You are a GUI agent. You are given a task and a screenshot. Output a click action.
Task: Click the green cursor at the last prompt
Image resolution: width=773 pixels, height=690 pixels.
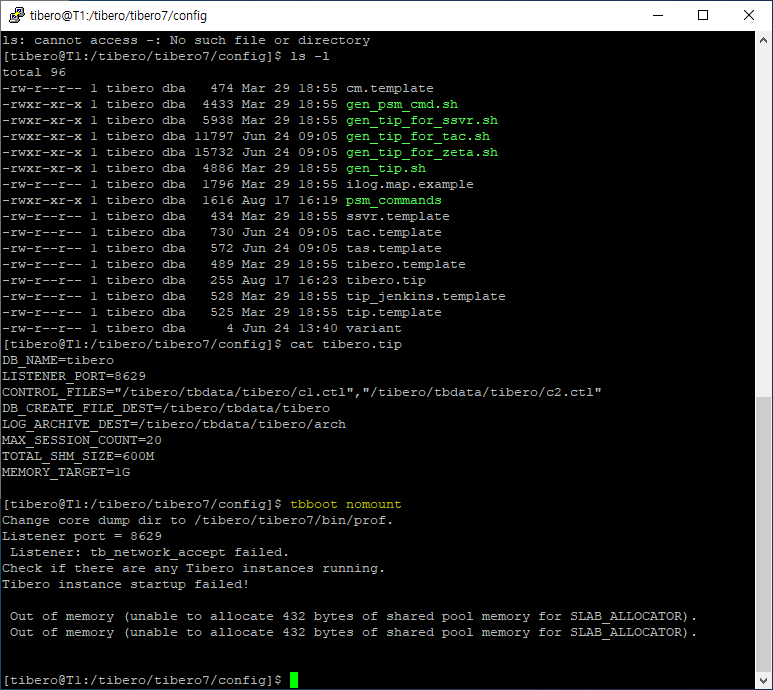click(294, 680)
